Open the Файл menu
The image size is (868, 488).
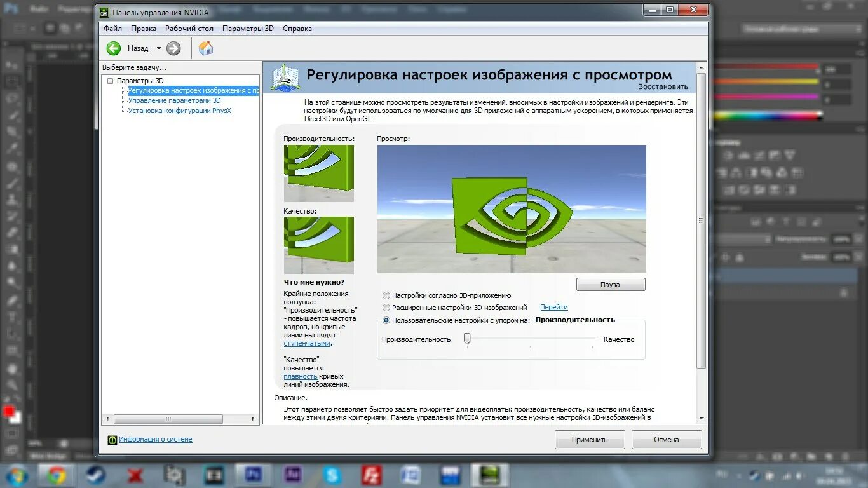112,29
